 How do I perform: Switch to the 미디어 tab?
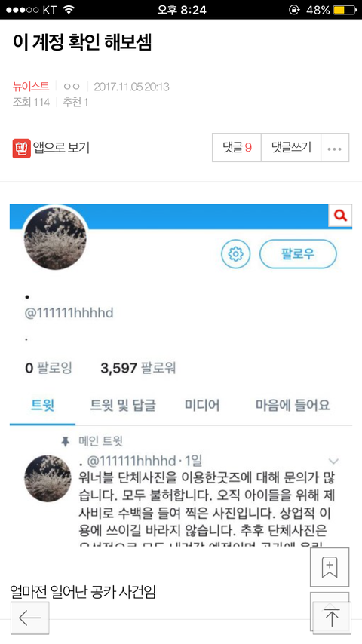[202, 406]
